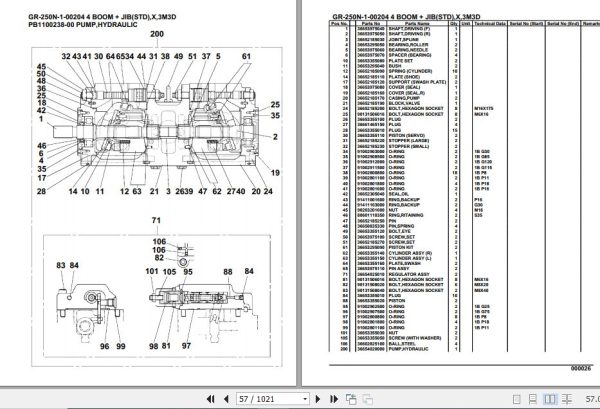Click the zoom percentage value 57.0
The image size is (600, 409).
(x=592, y=399)
